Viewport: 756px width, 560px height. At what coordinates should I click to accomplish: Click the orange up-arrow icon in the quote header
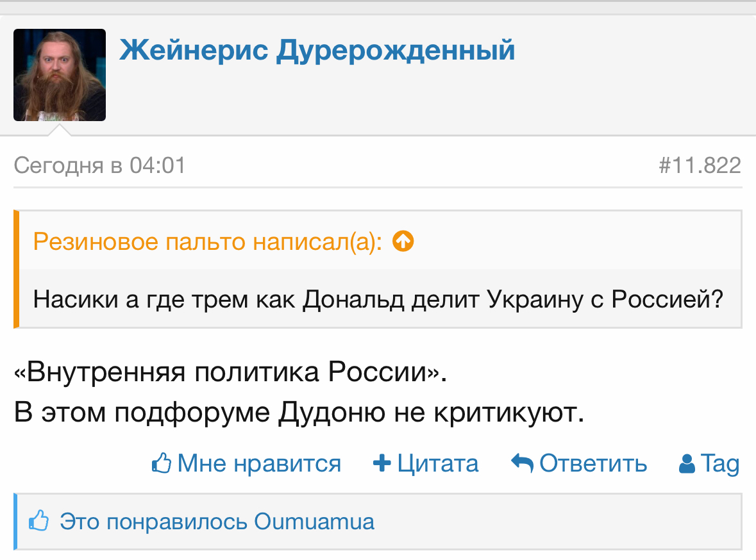pos(403,241)
